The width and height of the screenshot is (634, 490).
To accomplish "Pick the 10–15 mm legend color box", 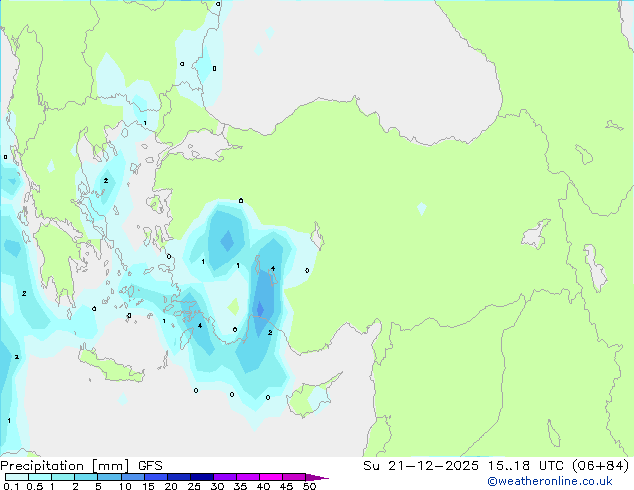I will click(x=132, y=477).
